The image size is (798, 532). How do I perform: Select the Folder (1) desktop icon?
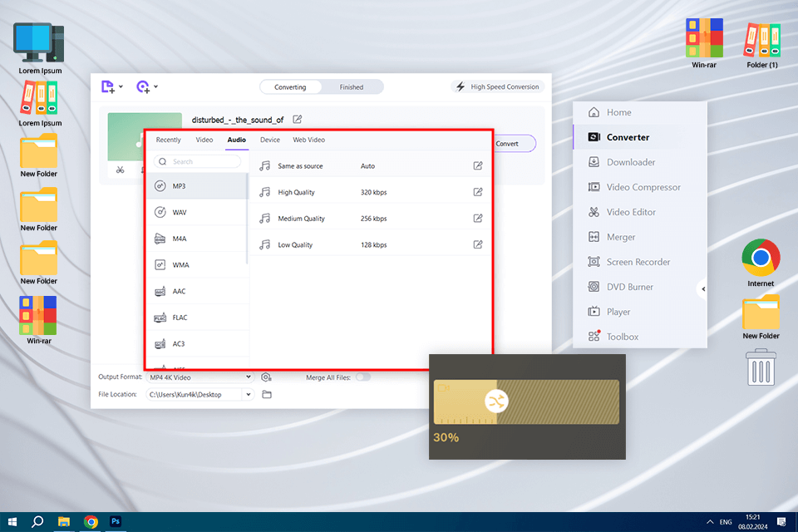(762, 45)
